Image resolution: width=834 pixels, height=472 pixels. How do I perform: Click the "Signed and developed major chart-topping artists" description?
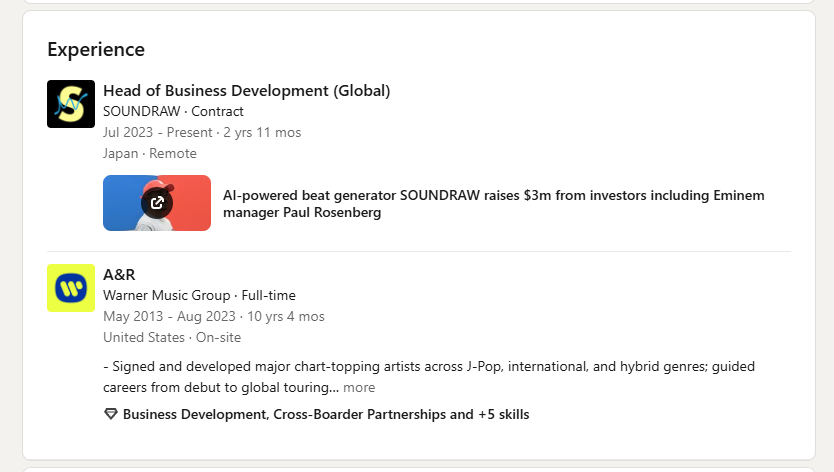click(429, 377)
